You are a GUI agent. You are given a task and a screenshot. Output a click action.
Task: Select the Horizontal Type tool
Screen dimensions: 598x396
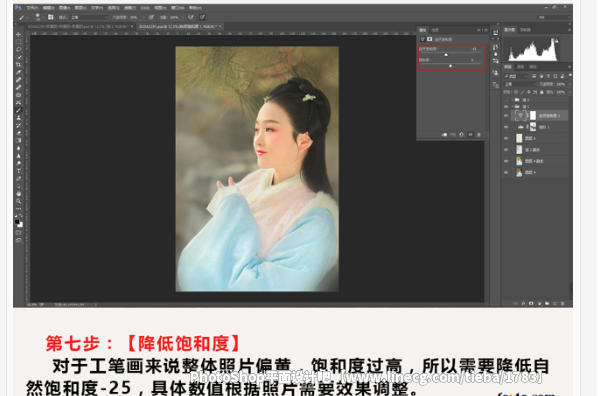click(18, 171)
